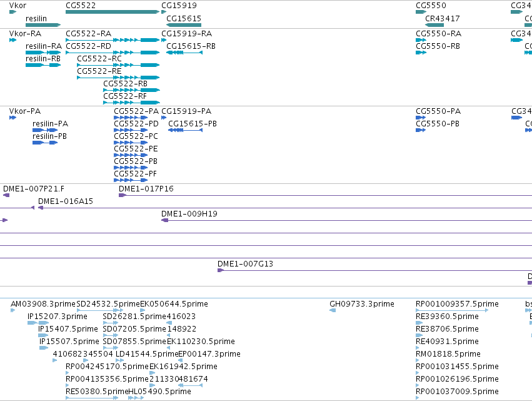The width and height of the screenshot is (532, 401).
Task: Click the CG5522-PD CDS label
Action: 136,124
